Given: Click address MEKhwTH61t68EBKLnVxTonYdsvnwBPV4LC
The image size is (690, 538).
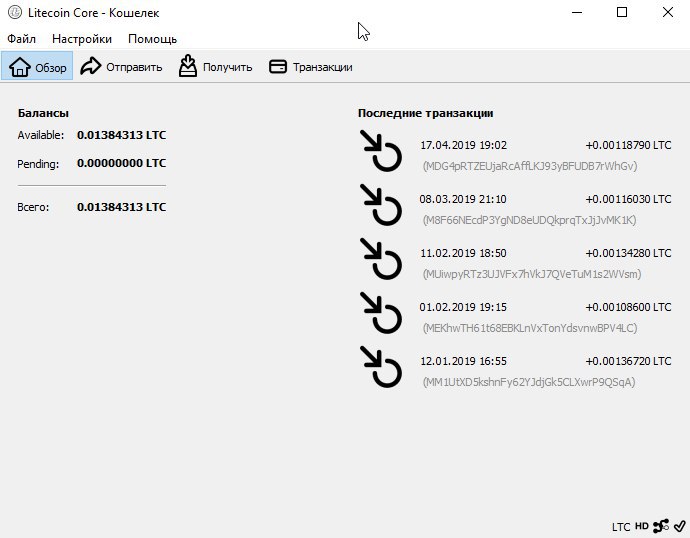Looking at the screenshot, I should pos(530,328).
